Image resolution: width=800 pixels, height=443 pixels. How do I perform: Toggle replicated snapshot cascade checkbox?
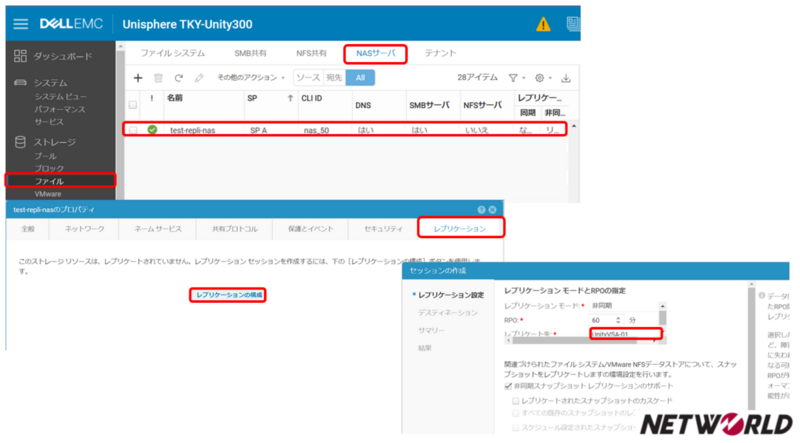point(516,401)
